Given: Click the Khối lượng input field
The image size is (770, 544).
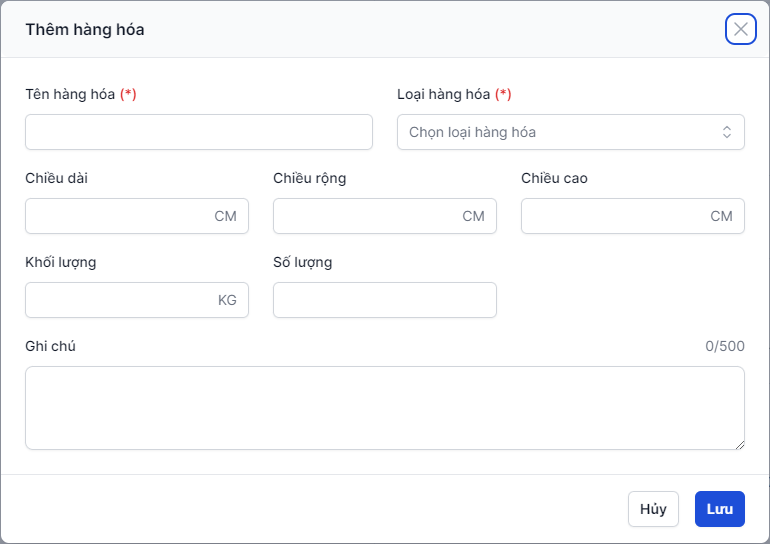Looking at the screenshot, I should [x=120, y=300].
